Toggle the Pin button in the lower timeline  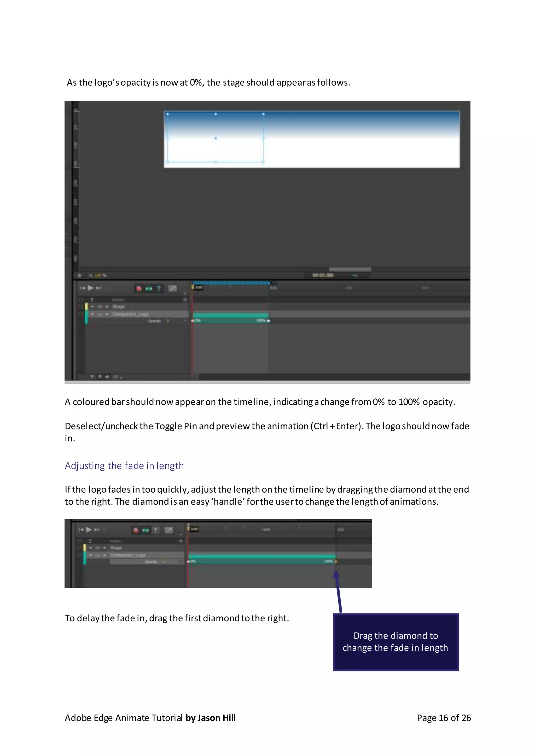click(156, 530)
